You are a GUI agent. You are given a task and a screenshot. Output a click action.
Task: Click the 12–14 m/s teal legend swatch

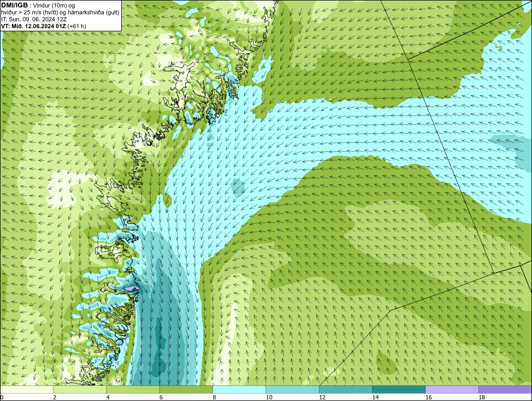click(345, 389)
